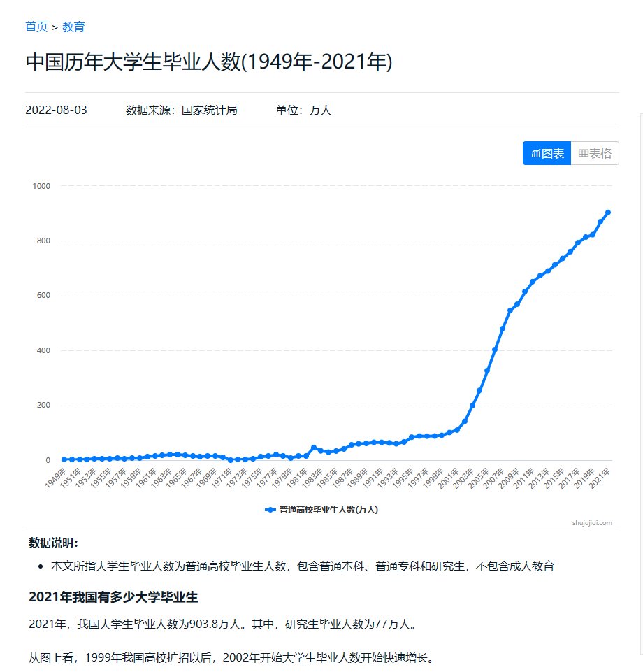
Task: Select the small peak data point near 1982
Action: point(314,448)
